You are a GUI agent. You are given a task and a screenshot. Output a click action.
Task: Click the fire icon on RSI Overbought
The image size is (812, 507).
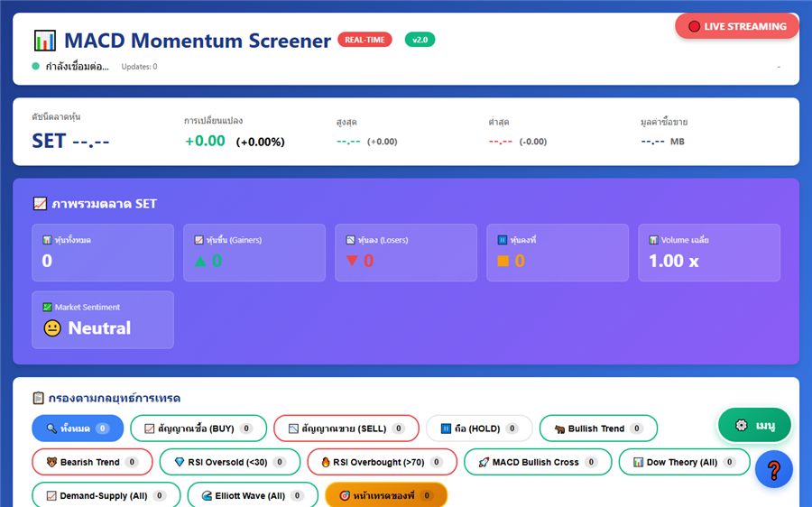(x=325, y=462)
